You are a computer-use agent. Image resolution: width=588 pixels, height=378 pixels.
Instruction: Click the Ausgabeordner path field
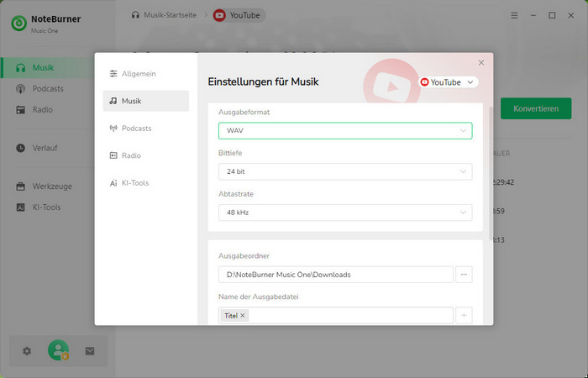pyautogui.click(x=336, y=275)
